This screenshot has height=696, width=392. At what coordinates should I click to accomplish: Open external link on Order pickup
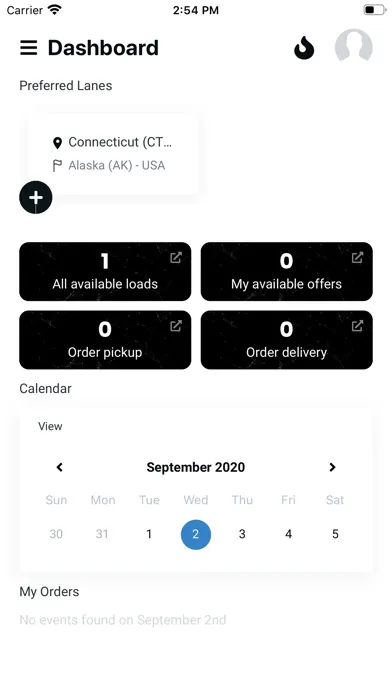[x=176, y=326]
